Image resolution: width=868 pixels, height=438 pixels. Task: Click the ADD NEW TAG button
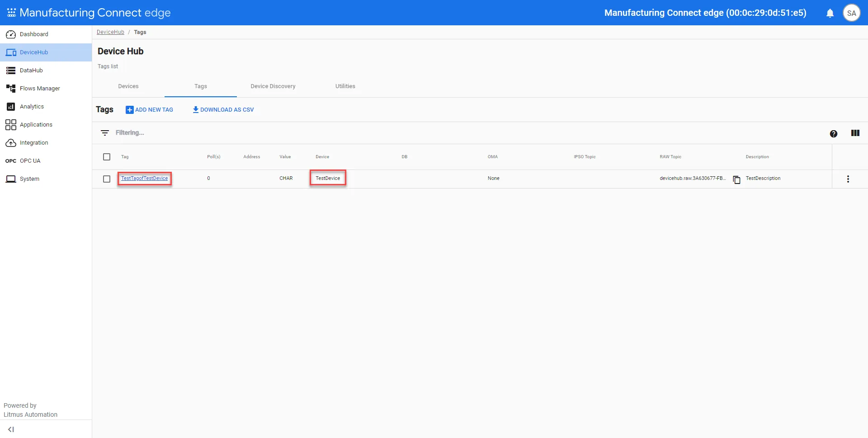pyautogui.click(x=149, y=110)
